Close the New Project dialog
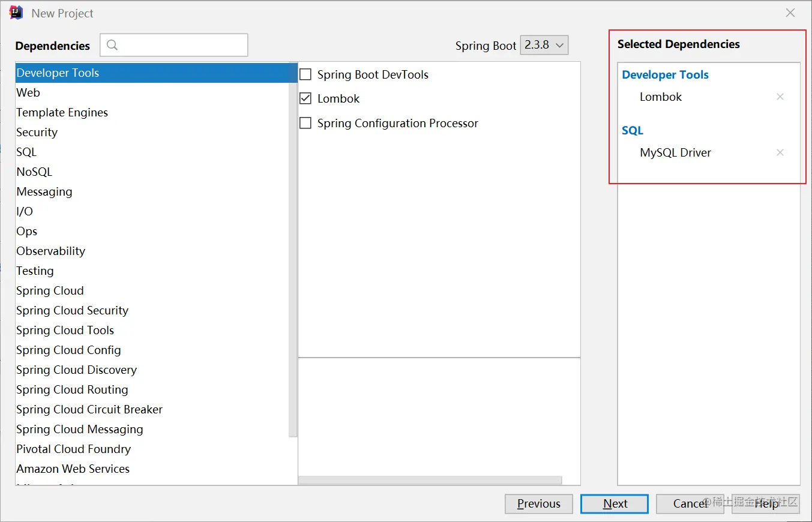The image size is (812, 522). pos(790,13)
